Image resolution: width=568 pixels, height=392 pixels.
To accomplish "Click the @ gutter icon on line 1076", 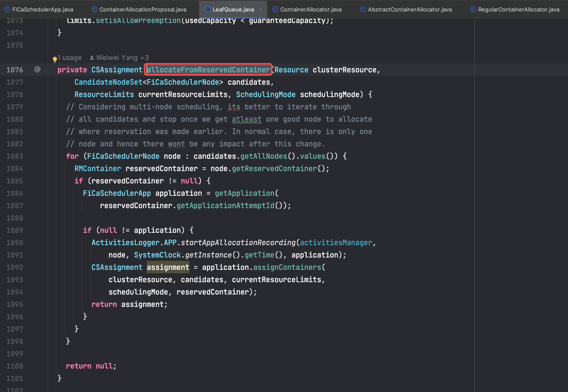I will pos(37,69).
